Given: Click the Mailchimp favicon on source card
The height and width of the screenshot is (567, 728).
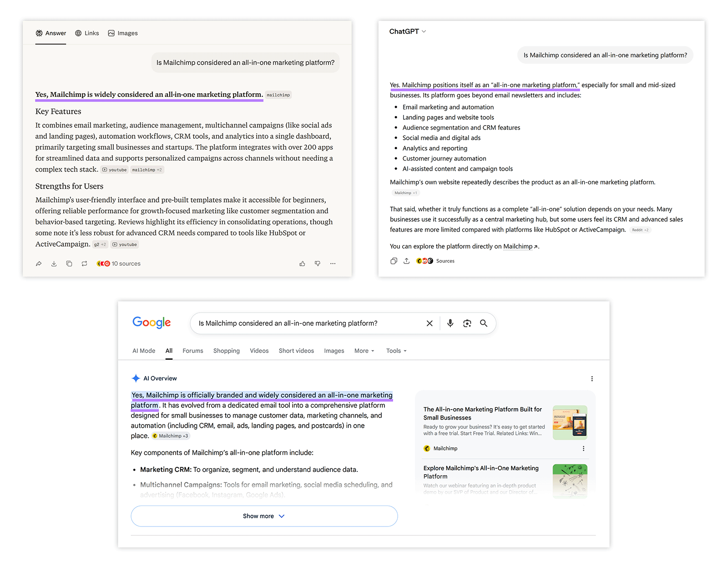Looking at the screenshot, I should pyautogui.click(x=427, y=449).
